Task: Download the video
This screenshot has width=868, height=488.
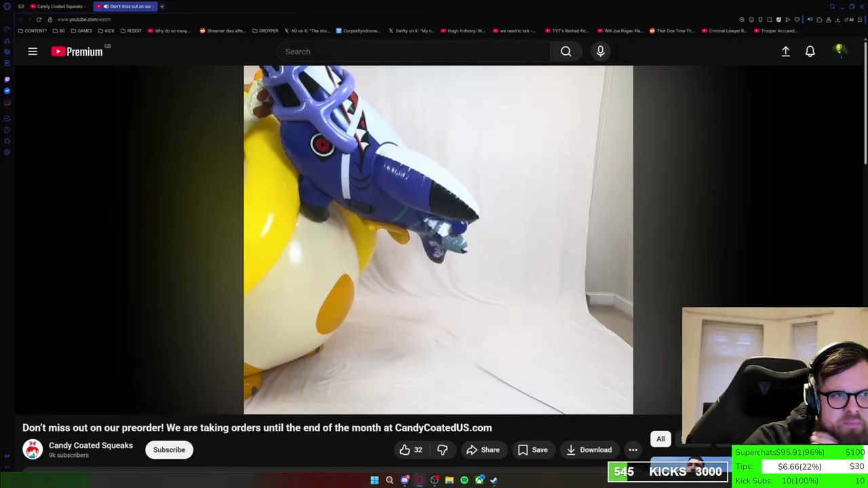Action: click(x=589, y=449)
